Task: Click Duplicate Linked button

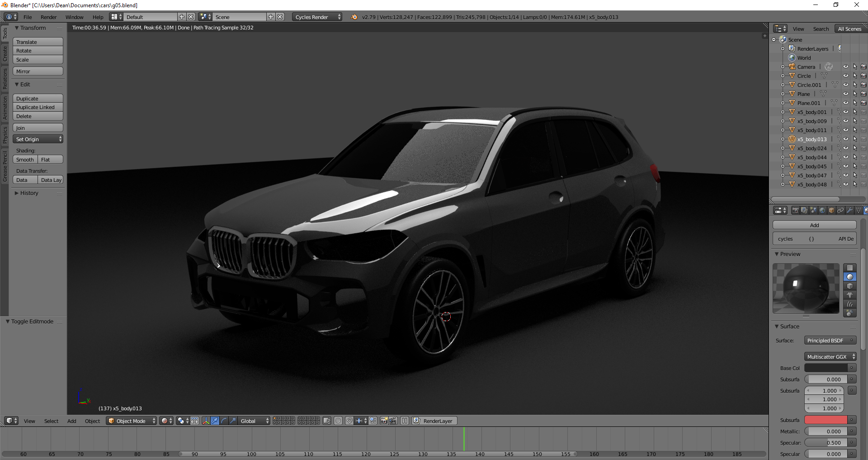Action: (38, 107)
